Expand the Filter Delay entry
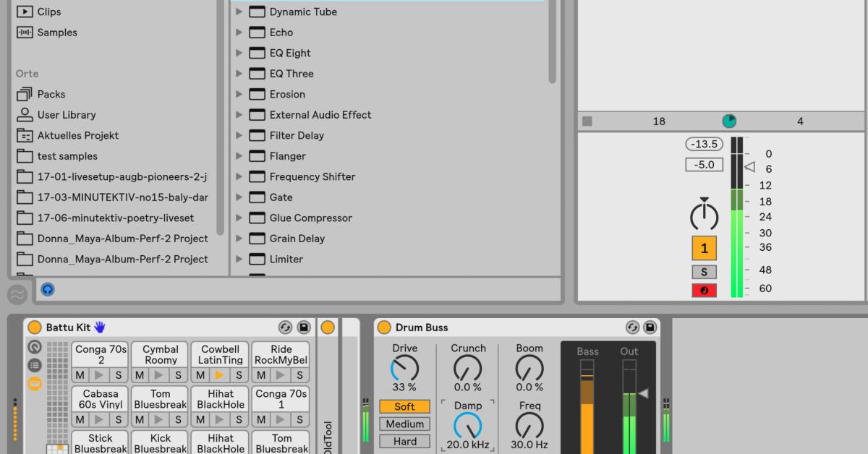 239,135
